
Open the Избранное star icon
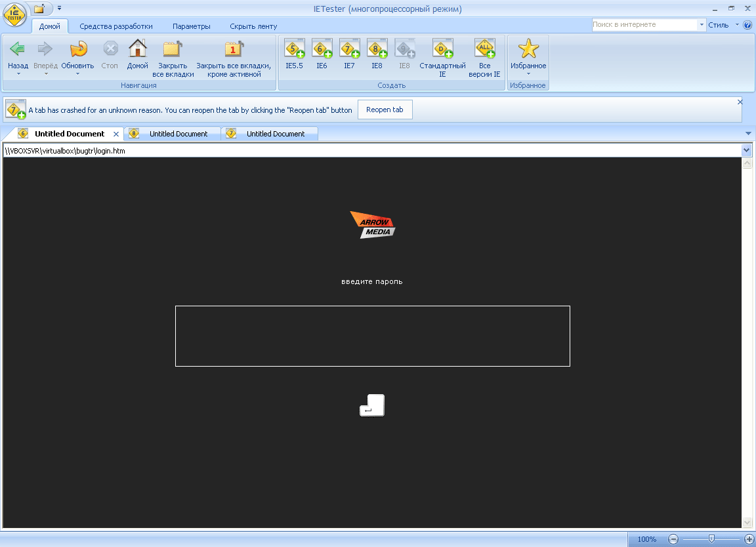tap(528, 49)
